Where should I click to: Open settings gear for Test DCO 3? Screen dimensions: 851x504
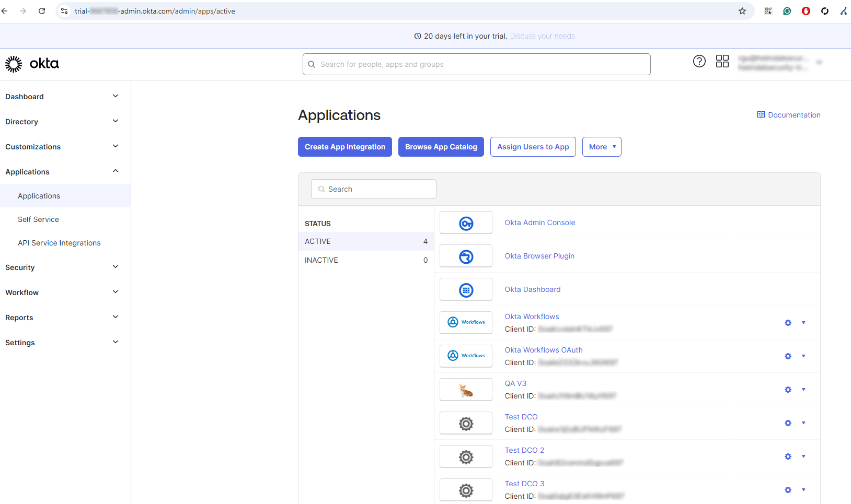(788, 490)
